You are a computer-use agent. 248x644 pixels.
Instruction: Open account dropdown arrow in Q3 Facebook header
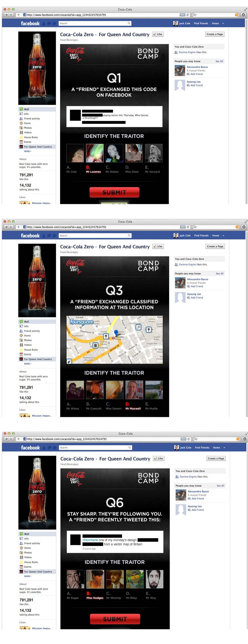pos(223,236)
